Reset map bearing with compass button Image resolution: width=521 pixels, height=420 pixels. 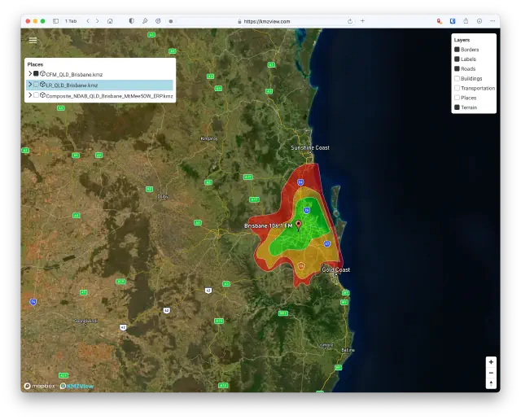(491, 383)
